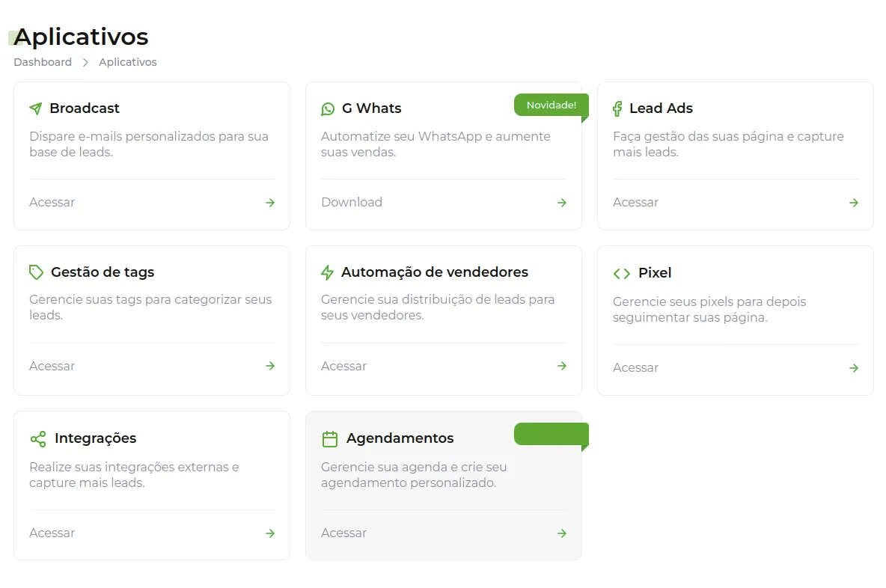Click the Broadcast paper plane icon
Screen dimensions: 886x588
click(36, 108)
